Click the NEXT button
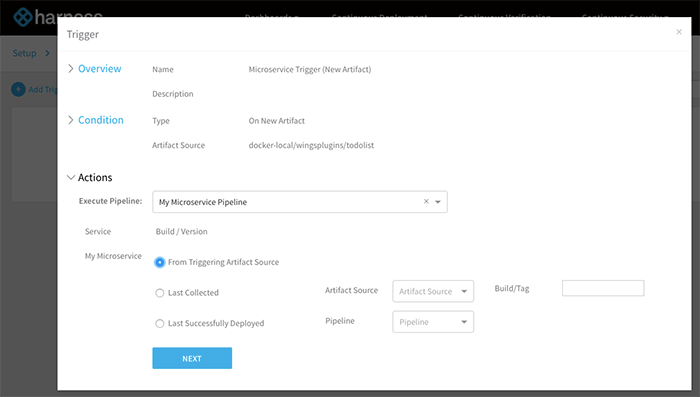Screen dimensions: 700x397 192,358
